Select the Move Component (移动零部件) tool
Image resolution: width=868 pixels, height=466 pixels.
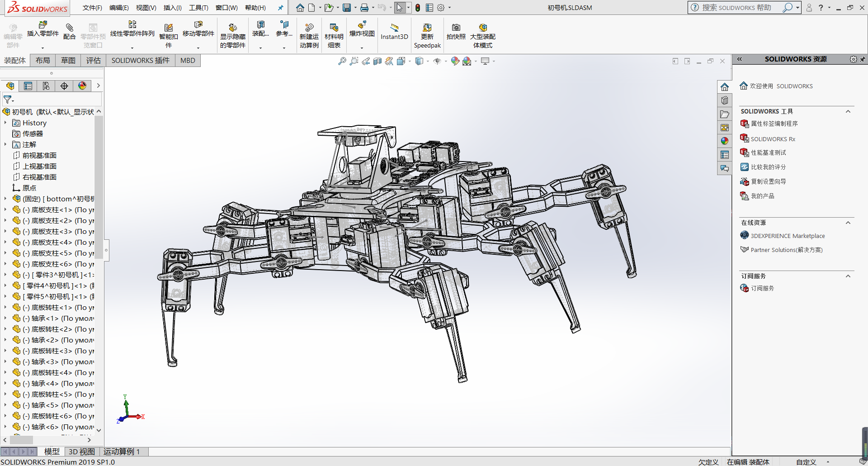[x=198, y=29]
